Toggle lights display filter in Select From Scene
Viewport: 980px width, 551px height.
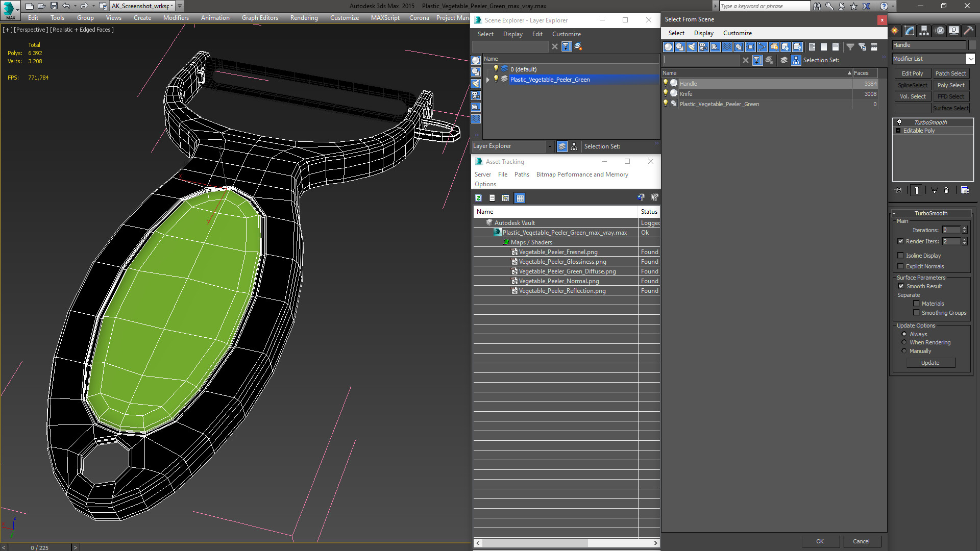[692, 47]
